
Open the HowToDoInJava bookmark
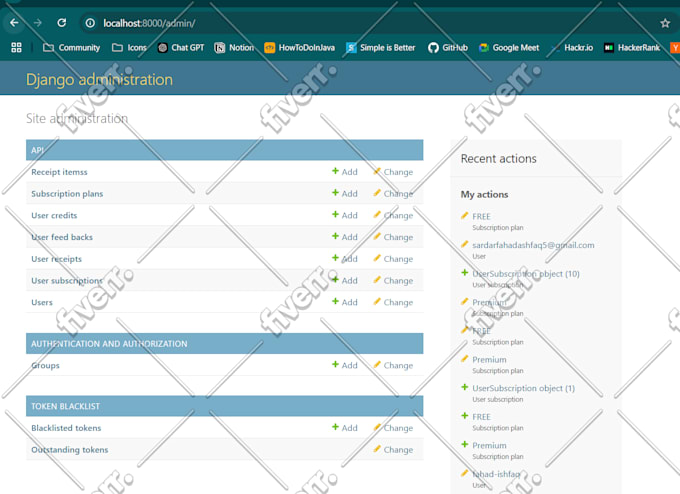click(x=300, y=48)
